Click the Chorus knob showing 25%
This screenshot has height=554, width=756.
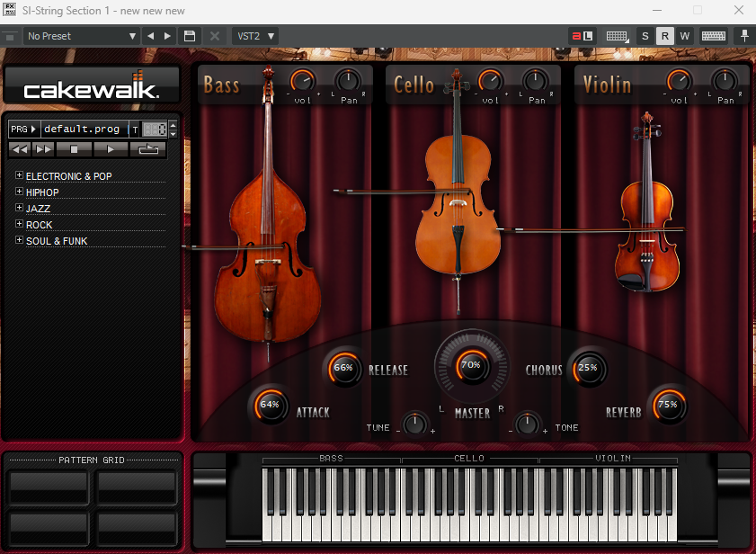click(x=588, y=368)
